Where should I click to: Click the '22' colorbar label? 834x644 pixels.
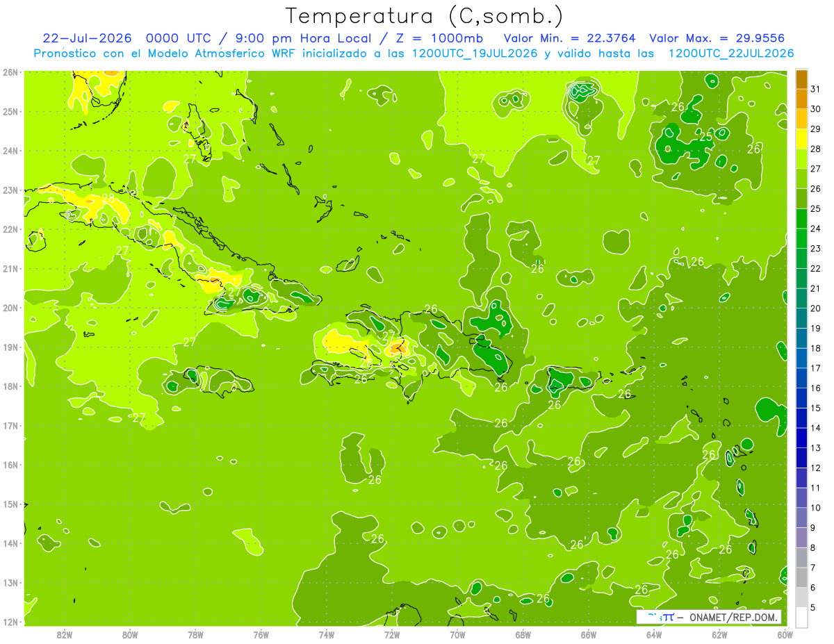pos(816,268)
